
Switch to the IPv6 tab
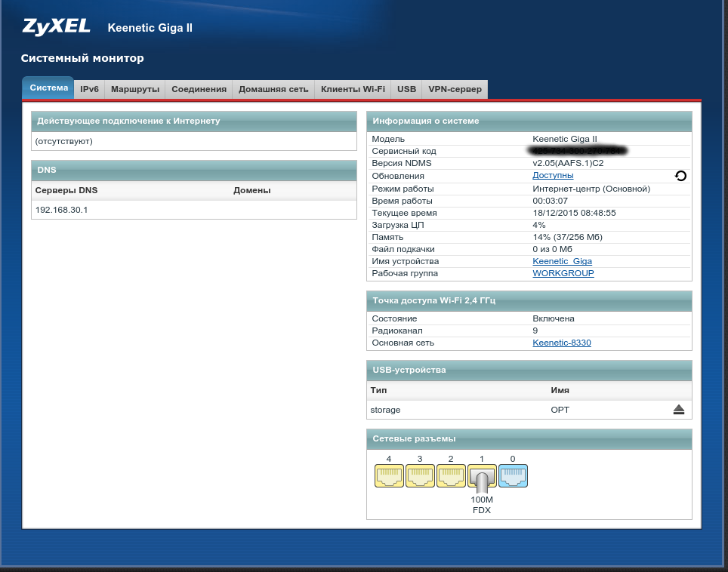pos(89,89)
